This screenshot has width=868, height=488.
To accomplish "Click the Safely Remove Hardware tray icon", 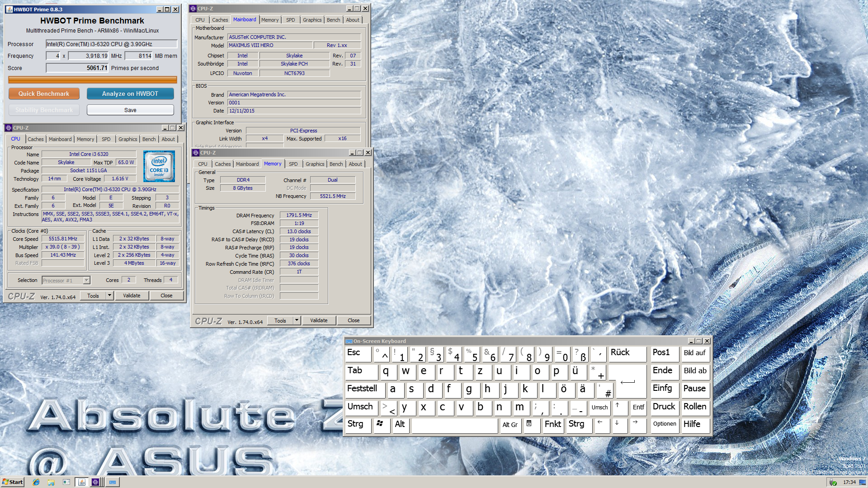I will click(x=833, y=483).
